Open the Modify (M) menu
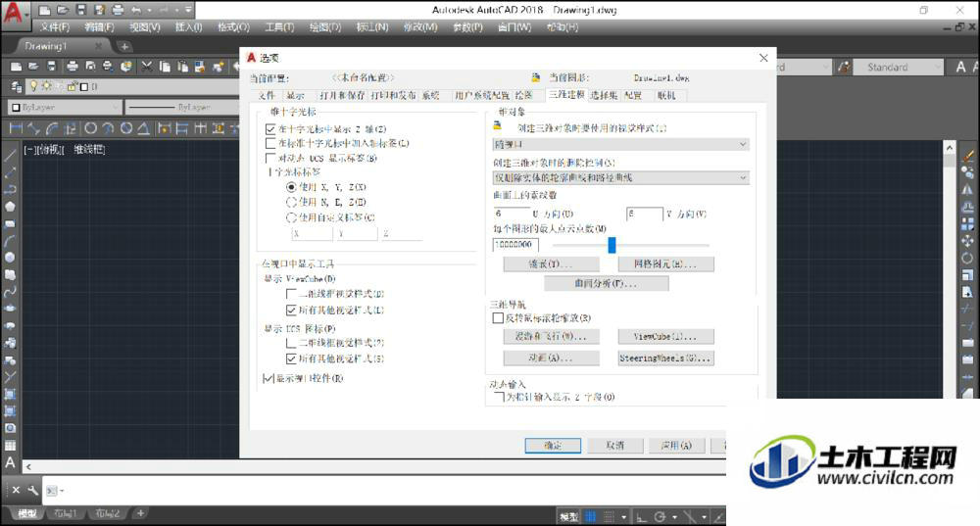Viewport: 980px width, 526px height. pos(420,27)
